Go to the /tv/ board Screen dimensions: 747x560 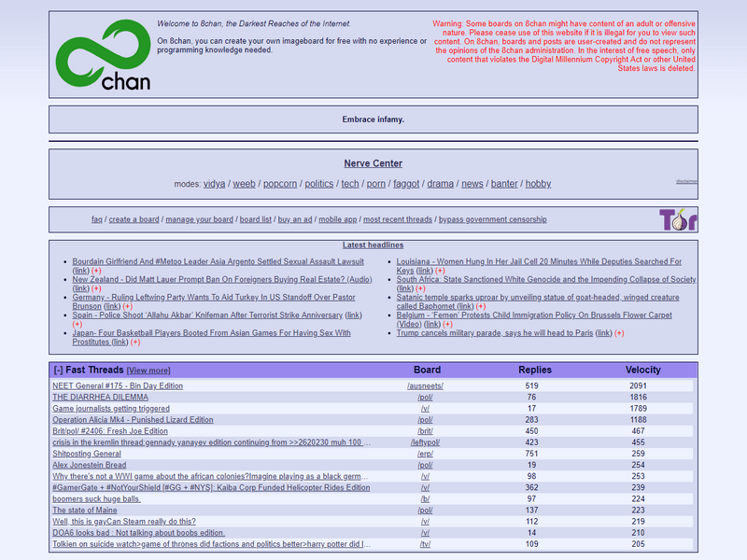pos(425,544)
